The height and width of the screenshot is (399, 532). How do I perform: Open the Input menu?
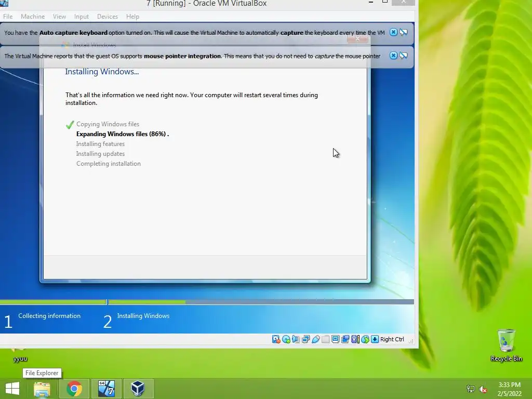82,16
